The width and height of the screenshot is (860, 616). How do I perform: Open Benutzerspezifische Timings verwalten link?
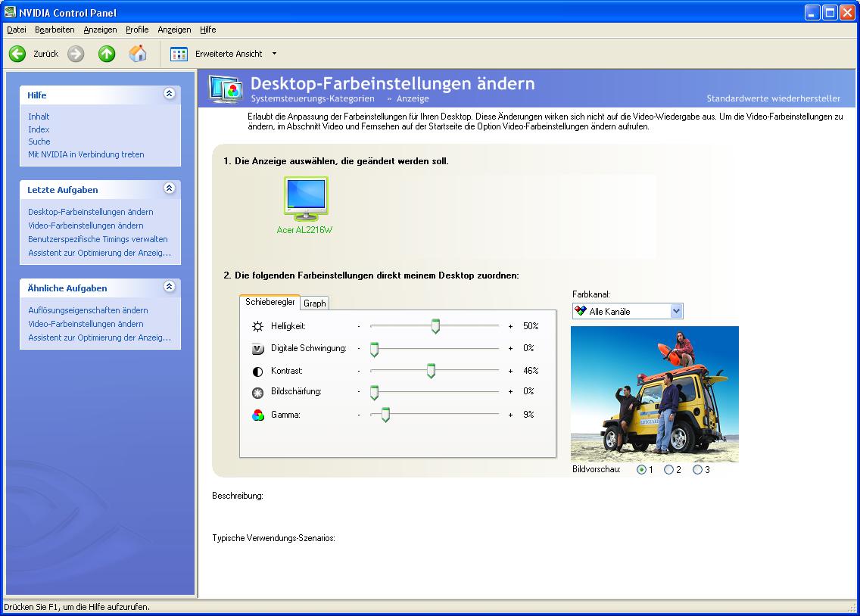click(98, 239)
